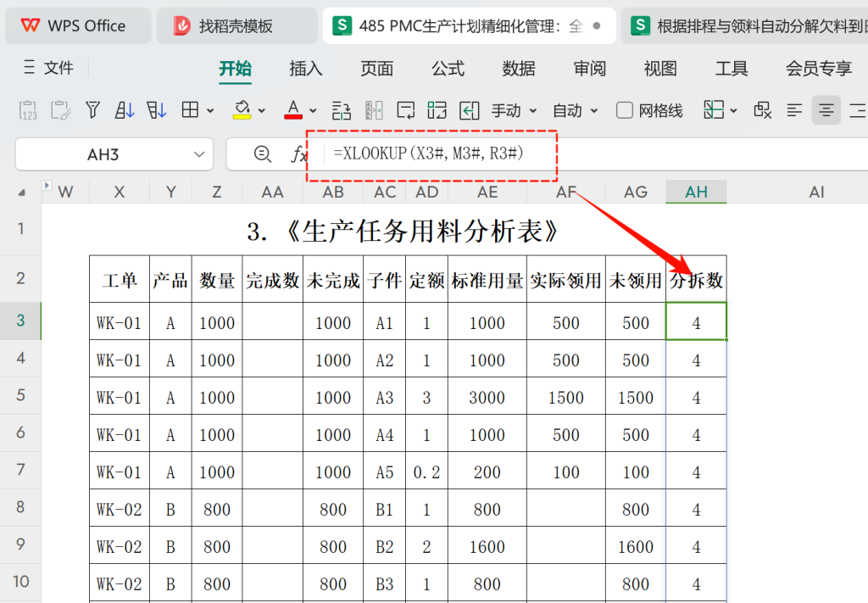This screenshot has height=603, width=868.
Task: Click the wrap text icon
Action: [x=406, y=110]
